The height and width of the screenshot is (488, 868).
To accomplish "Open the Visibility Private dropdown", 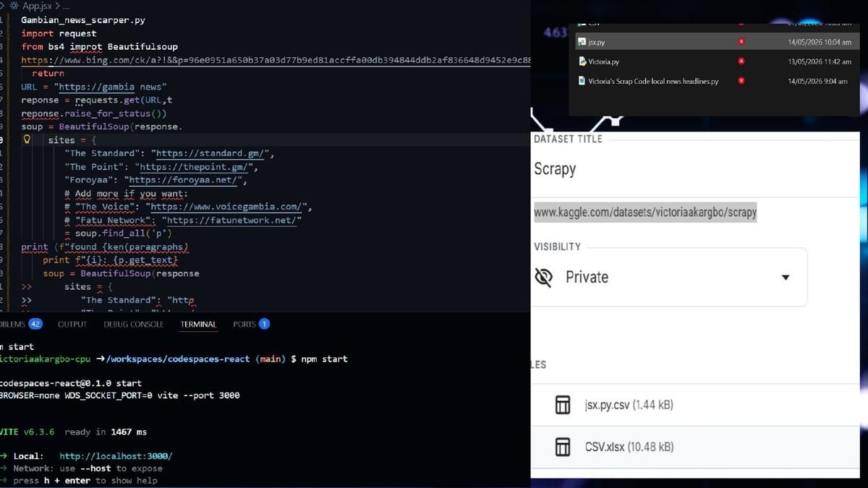I will pos(669,277).
